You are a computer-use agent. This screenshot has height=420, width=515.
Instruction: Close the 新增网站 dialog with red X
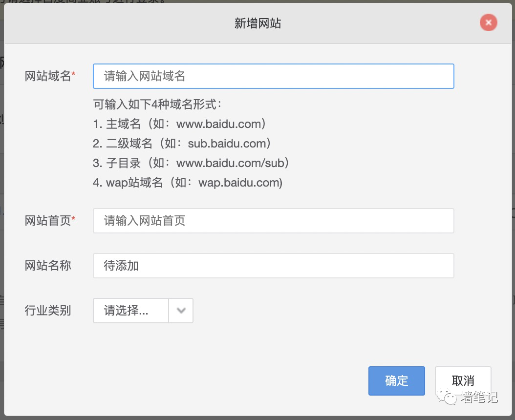488,22
